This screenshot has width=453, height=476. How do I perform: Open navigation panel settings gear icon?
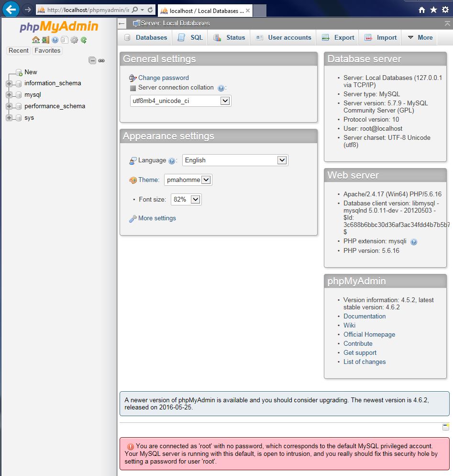pyautogui.click(x=74, y=40)
